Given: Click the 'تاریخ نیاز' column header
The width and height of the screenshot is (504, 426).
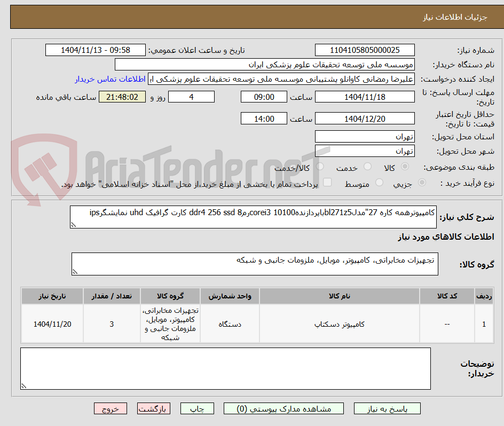Looking at the screenshot, I should [x=52, y=296].
